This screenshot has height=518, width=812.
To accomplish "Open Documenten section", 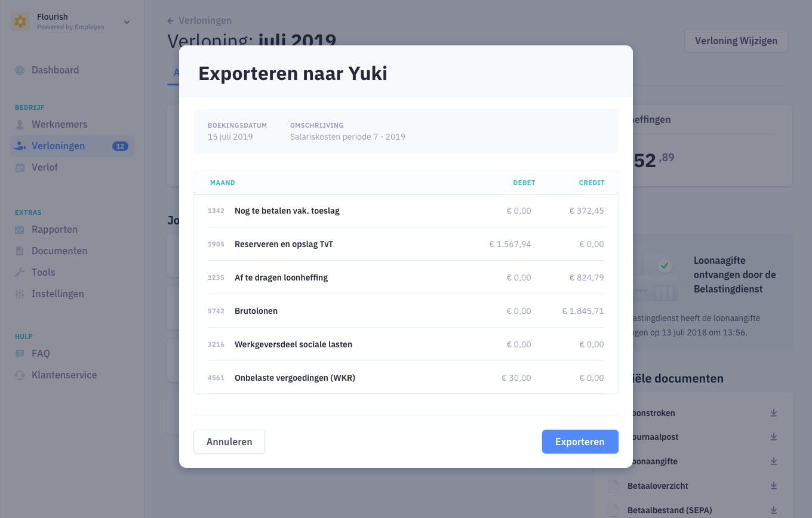I will point(59,251).
